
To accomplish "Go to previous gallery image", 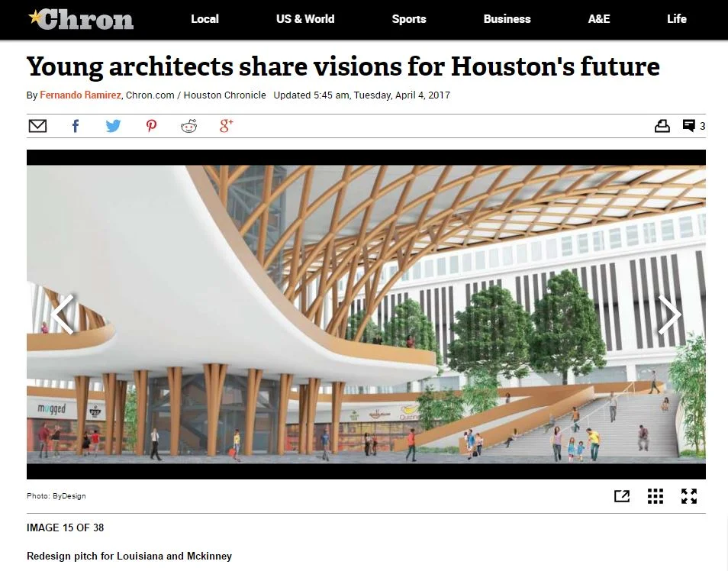I will coord(63,315).
